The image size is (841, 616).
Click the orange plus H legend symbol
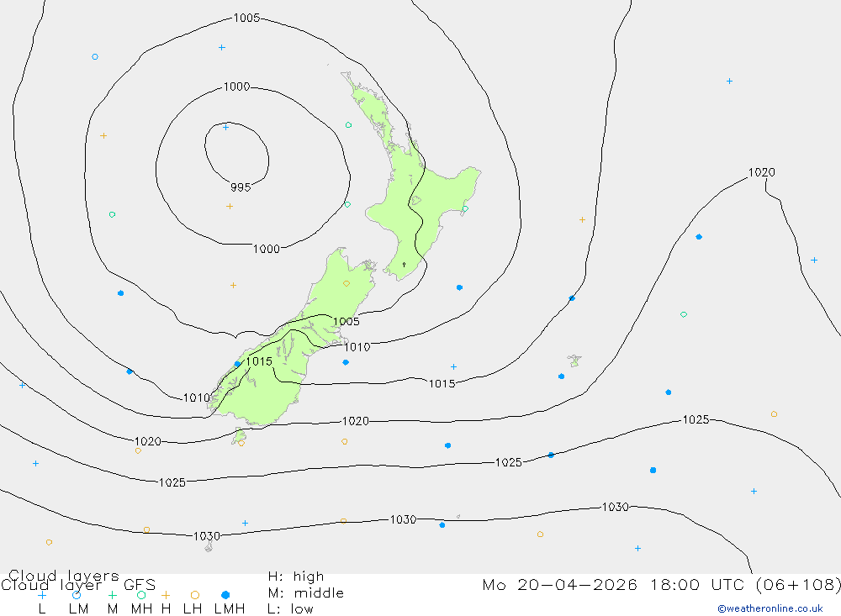click(x=166, y=595)
